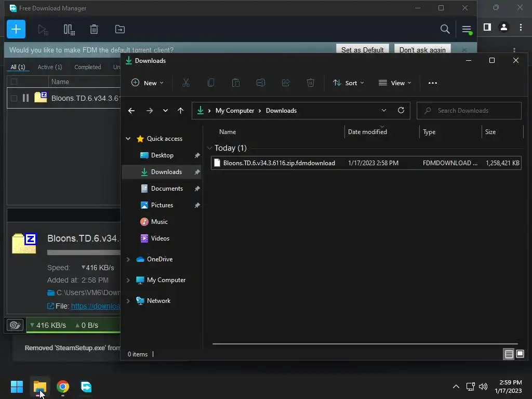Open the download file URL link
Image resolution: width=532 pixels, height=399 pixels.
click(x=96, y=306)
